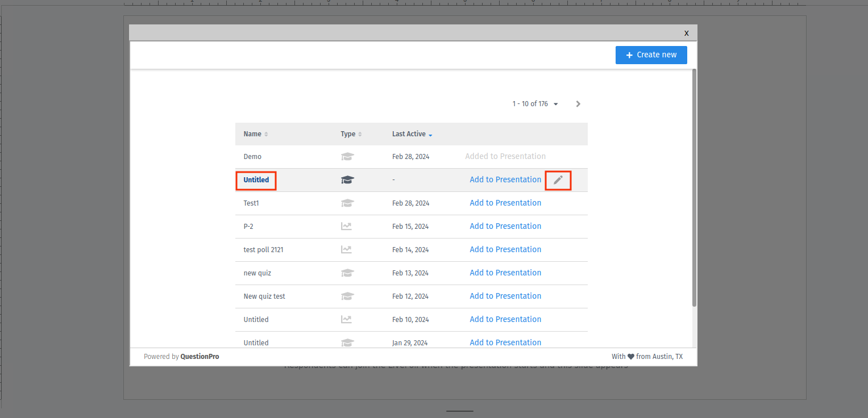Click the cap icon beside new quiz
868x418 pixels.
coord(347,273)
